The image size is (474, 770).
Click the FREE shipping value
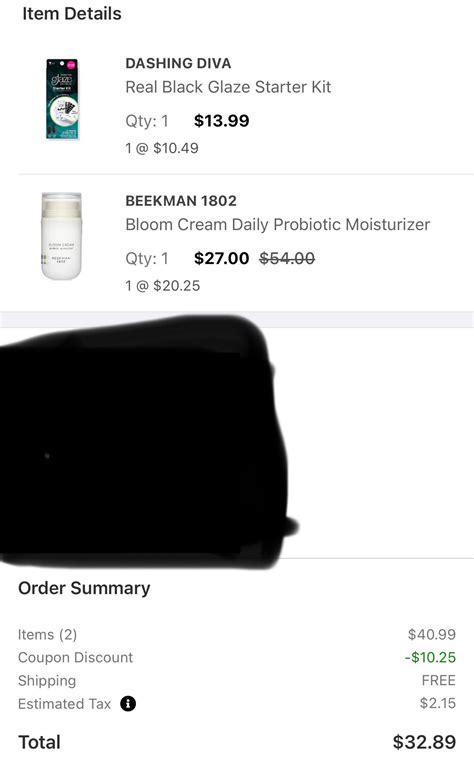[439, 681]
